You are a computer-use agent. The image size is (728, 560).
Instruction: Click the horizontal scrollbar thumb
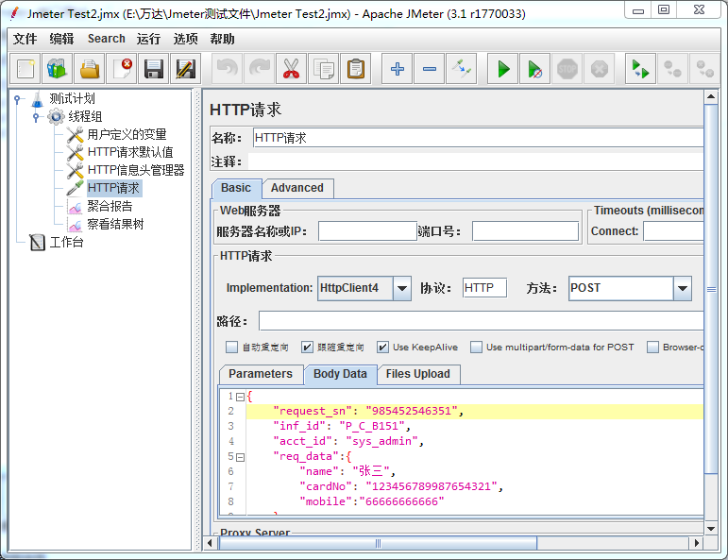378,543
